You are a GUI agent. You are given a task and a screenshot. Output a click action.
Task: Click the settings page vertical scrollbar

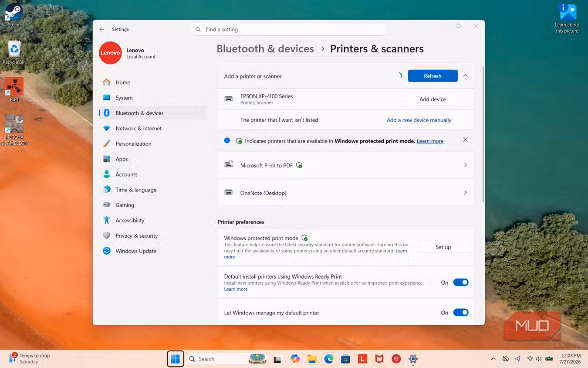coord(483,134)
